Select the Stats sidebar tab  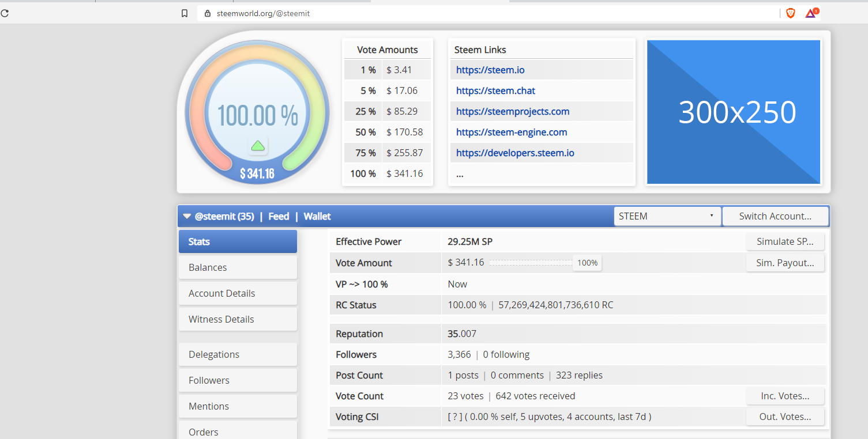[238, 241]
